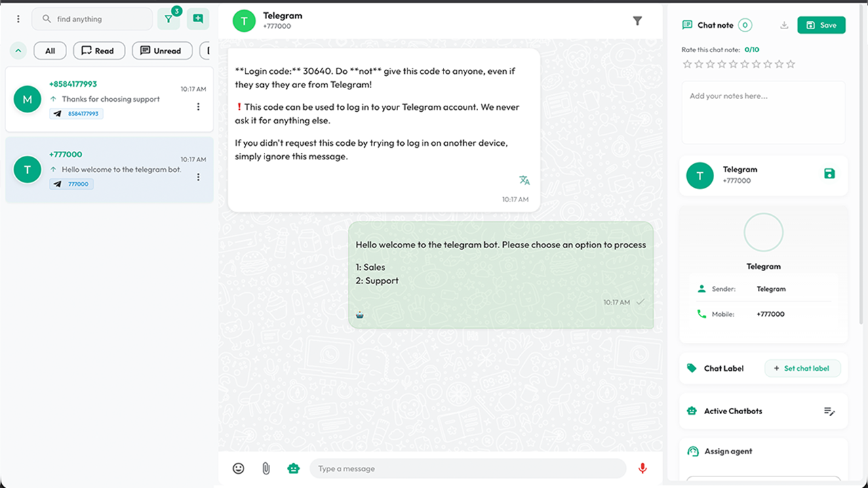Open the emoji picker
868x488 pixels.
coord(238,468)
